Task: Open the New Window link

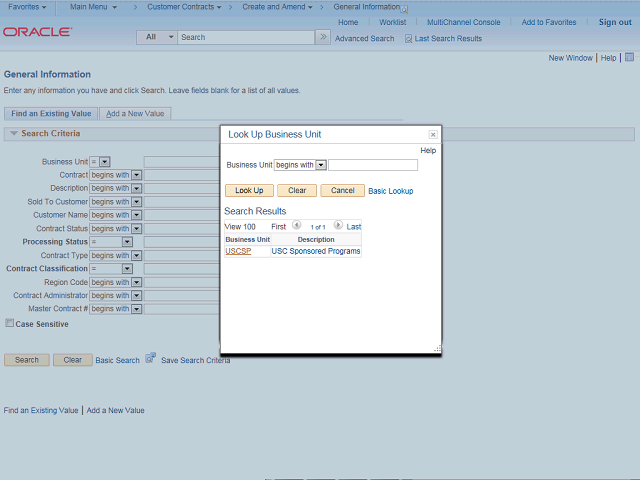Action: 570,58
